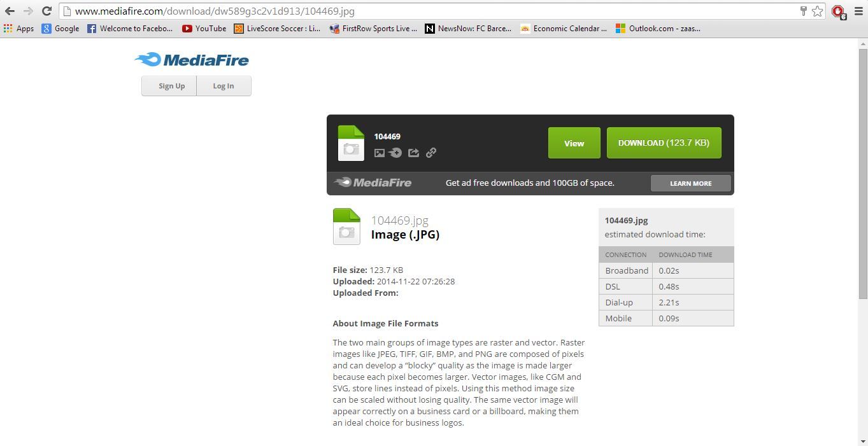Image resolution: width=868 pixels, height=446 pixels.
Task: Click the green file thumbnail with camera icon
Action: pyautogui.click(x=351, y=143)
